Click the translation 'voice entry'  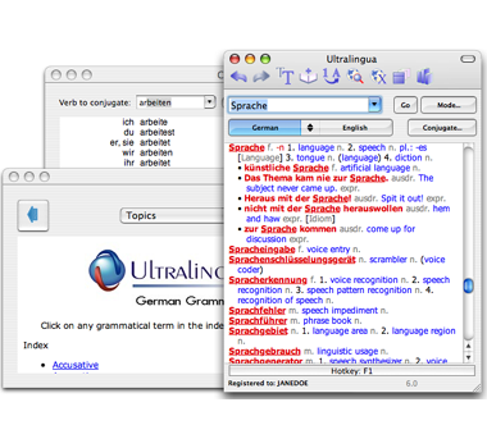point(328,250)
